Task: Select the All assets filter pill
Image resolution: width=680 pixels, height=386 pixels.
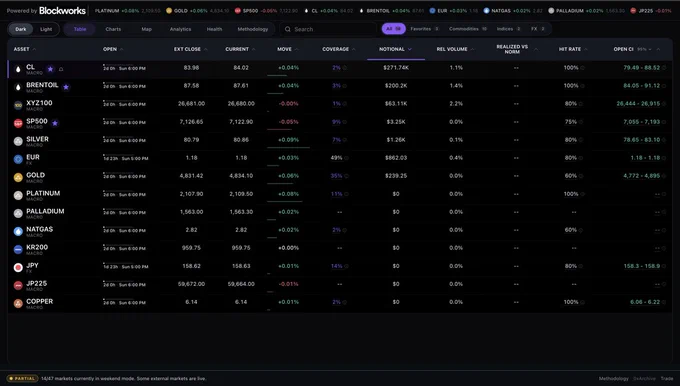Action: click(x=393, y=29)
